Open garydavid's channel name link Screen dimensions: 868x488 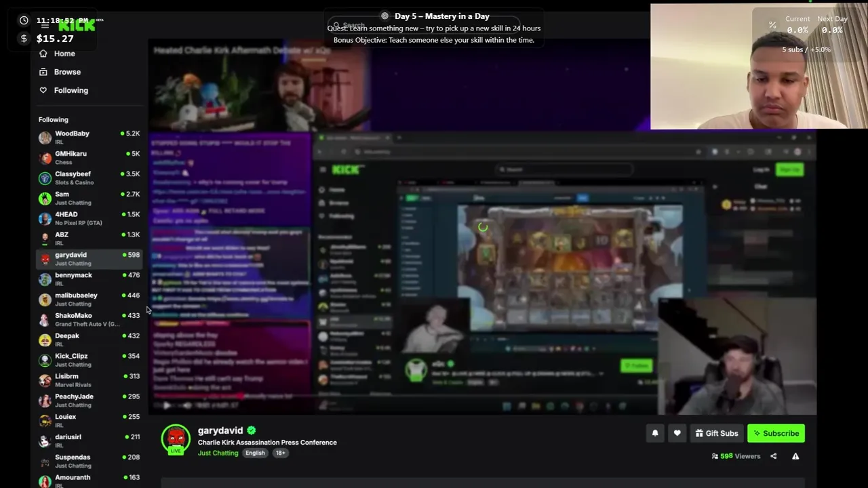click(x=220, y=430)
